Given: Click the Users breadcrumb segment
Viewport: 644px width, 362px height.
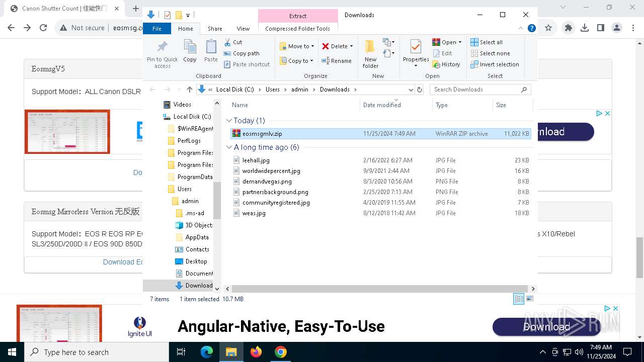Looking at the screenshot, I should click(272, 89).
